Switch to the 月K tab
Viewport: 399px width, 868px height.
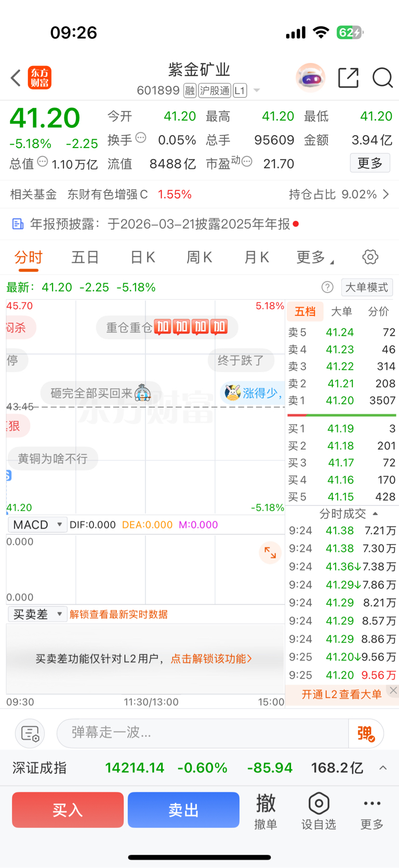click(x=257, y=257)
